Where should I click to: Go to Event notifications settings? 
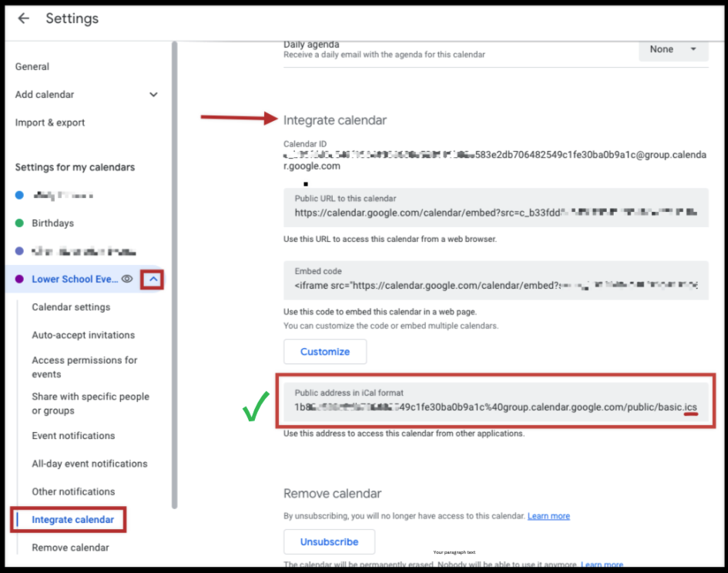[73, 436]
